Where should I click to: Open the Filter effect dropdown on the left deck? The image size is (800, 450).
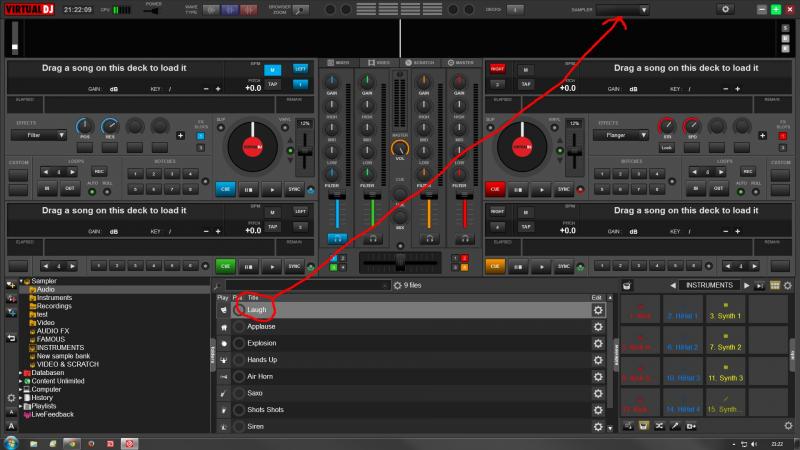(x=48, y=134)
